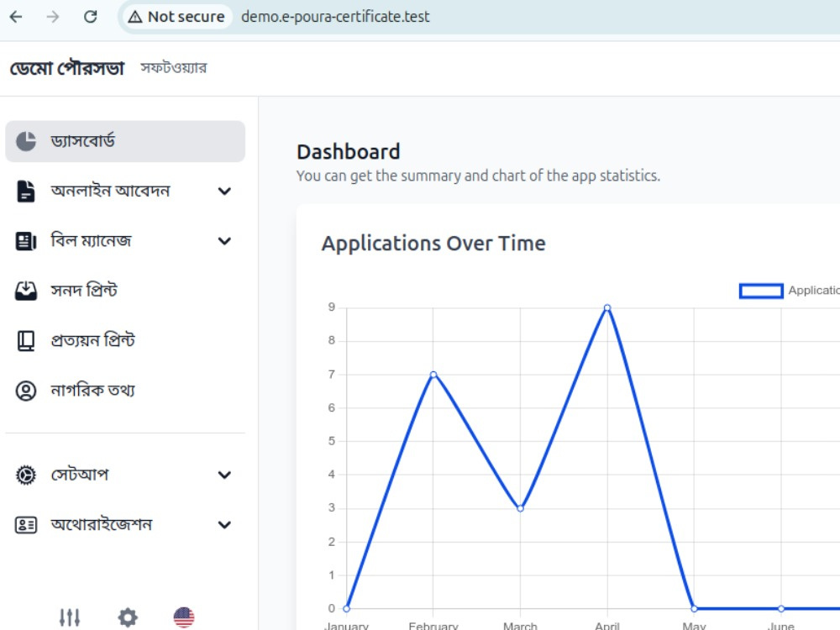Open the ড্যাসবোর্ড menu item

click(125, 141)
